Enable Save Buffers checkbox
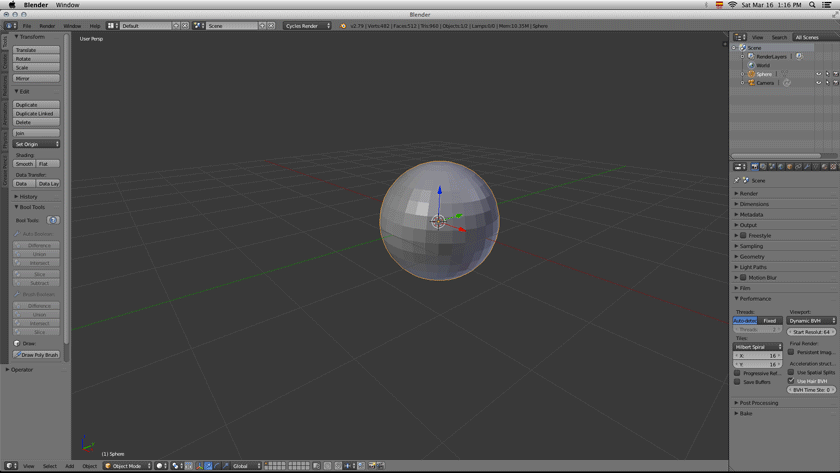 tap(737, 382)
